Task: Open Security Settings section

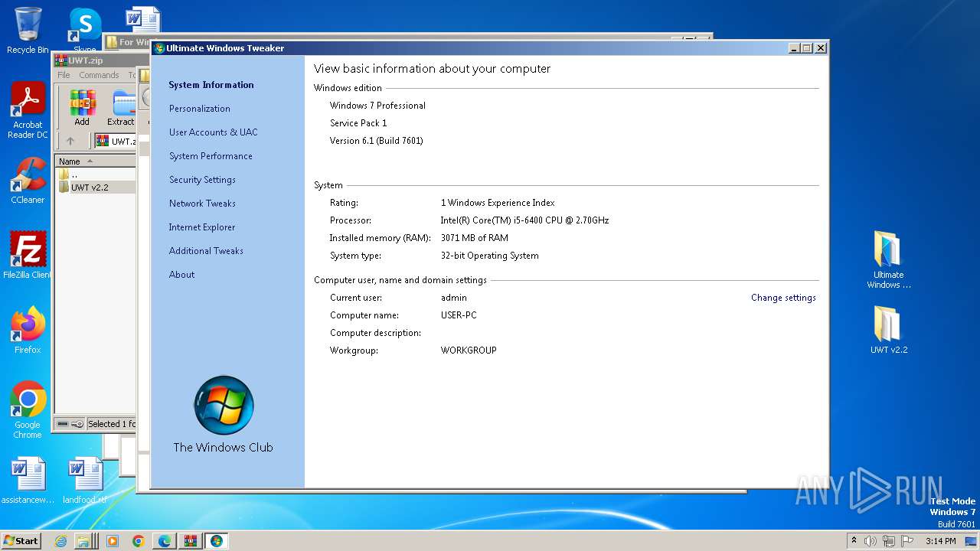Action: point(202,180)
